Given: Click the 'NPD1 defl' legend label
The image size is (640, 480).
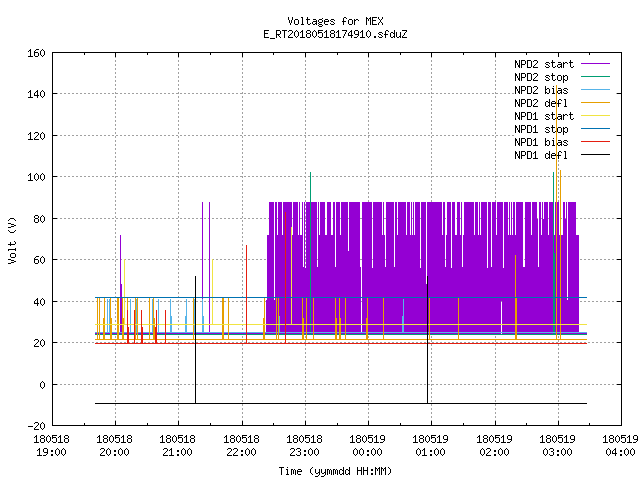Looking at the screenshot, I should pyautogui.click(x=541, y=156).
